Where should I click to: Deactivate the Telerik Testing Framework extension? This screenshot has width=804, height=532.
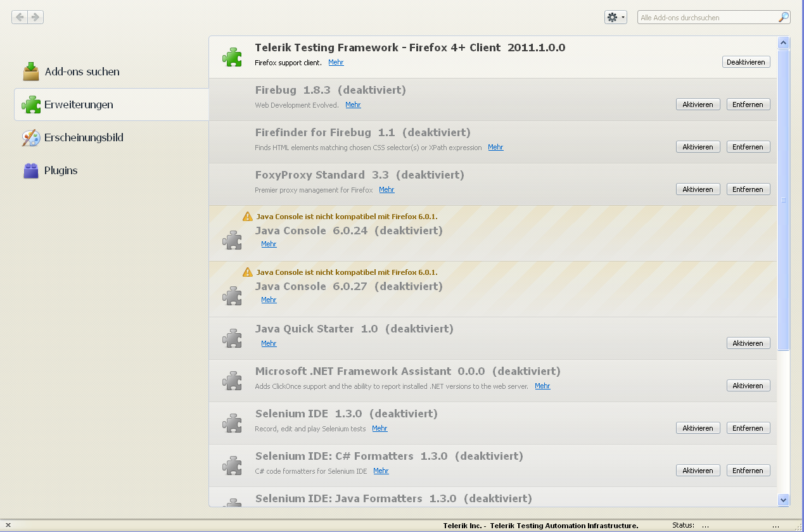[x=746, y=62]
